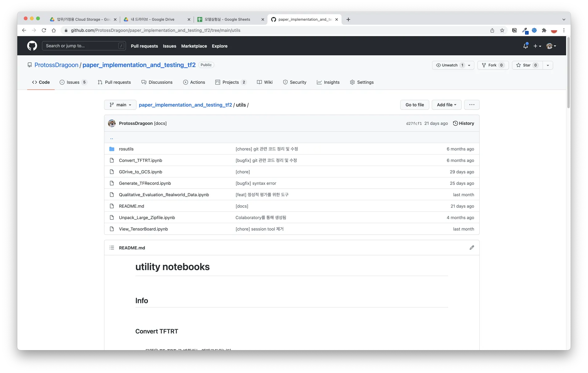Toggle the README table of contents icon
The height and width of the screenshot is (373, 588).
(x=112, y=248)
